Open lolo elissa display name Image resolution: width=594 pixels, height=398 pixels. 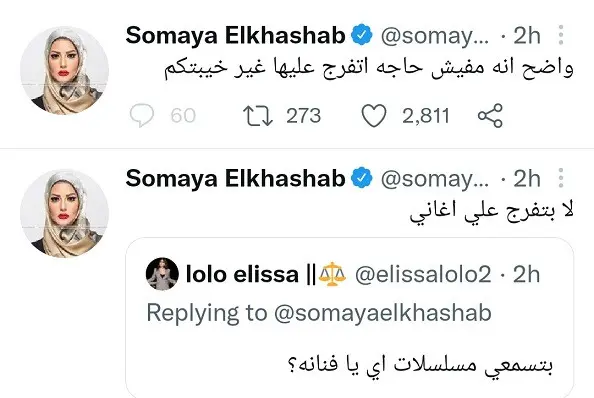pyautogui.click(x=242, y=274)
